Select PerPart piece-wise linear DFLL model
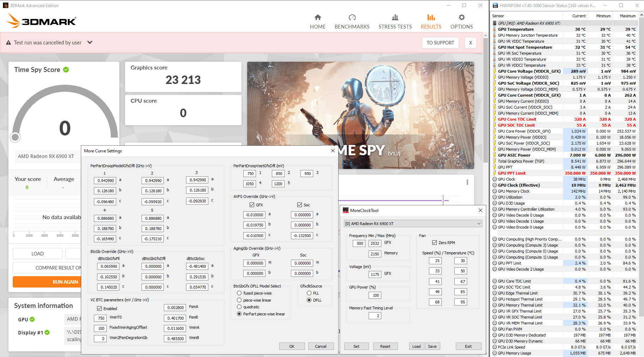 239,314
